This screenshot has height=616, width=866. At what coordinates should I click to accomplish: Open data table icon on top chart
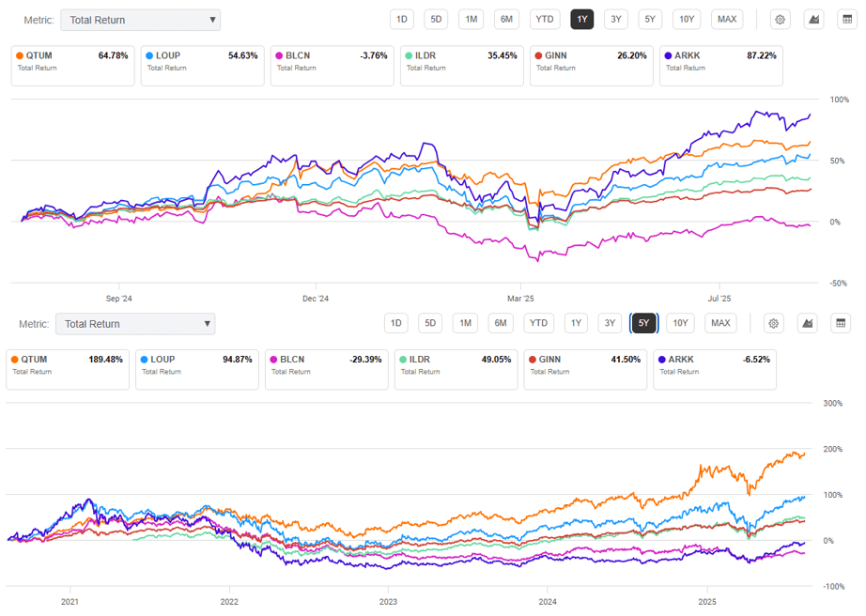pyautogui.click(x=847, y=20)
